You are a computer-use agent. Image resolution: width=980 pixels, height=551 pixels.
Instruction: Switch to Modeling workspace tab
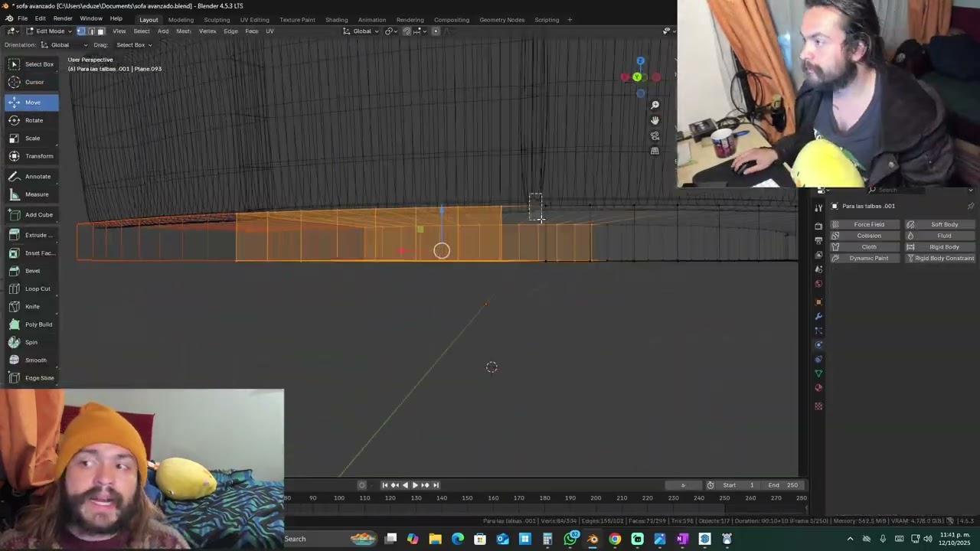point(181,20)
